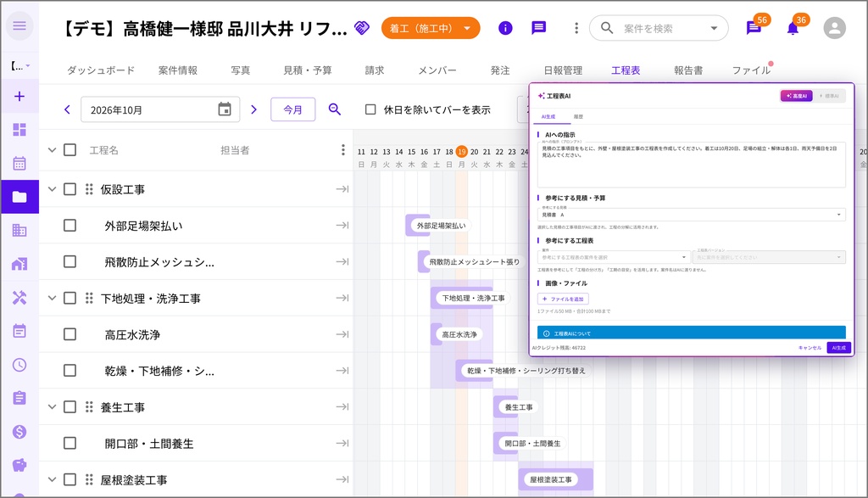
Task: Switch to the 日報管理 tab
Action: (563, 70)
